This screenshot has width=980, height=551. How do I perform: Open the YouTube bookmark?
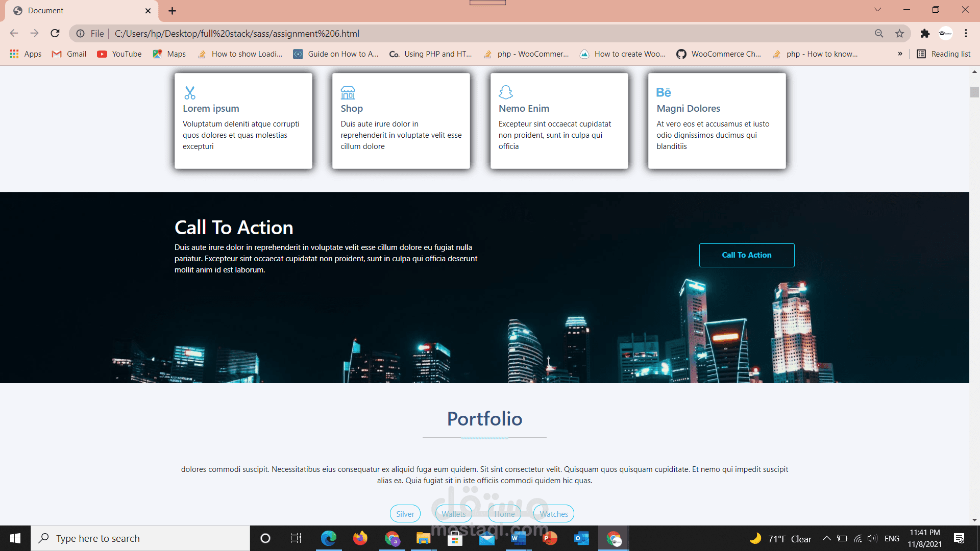[x=118, y=54]
